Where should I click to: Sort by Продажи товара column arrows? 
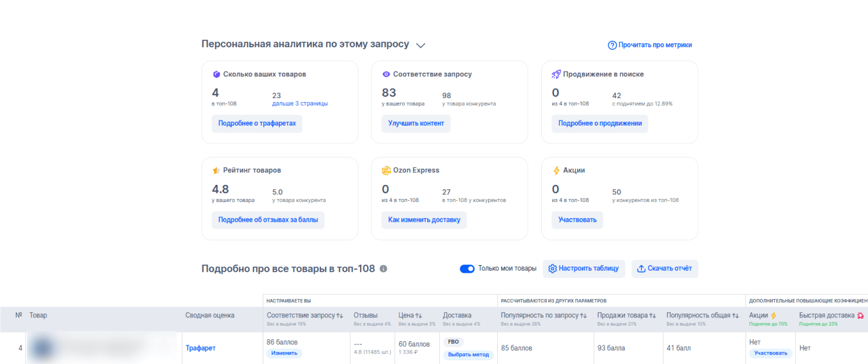coord(653,316)
